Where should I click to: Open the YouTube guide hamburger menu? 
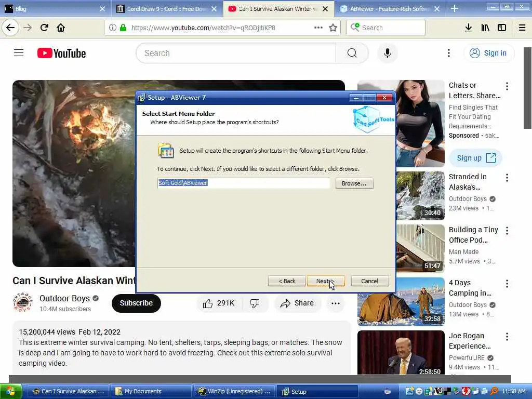(19, 53)
